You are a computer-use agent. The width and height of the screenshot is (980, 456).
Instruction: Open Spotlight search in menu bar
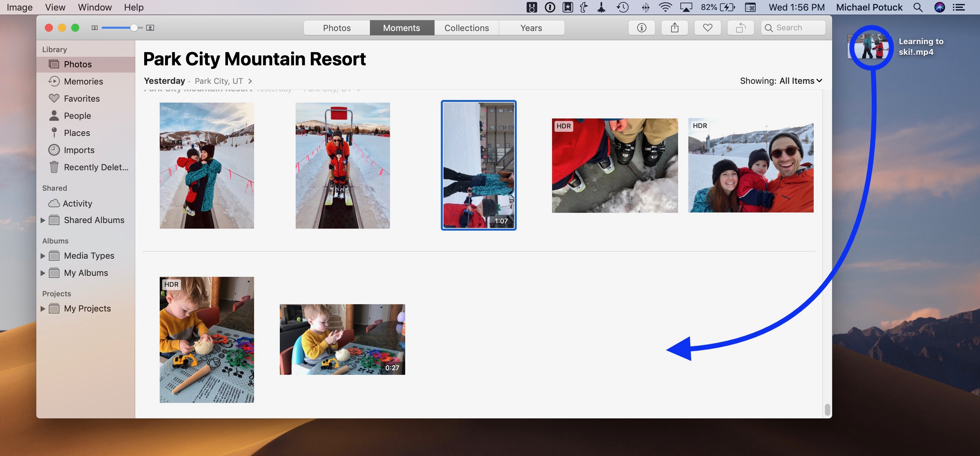click(918, 7)
